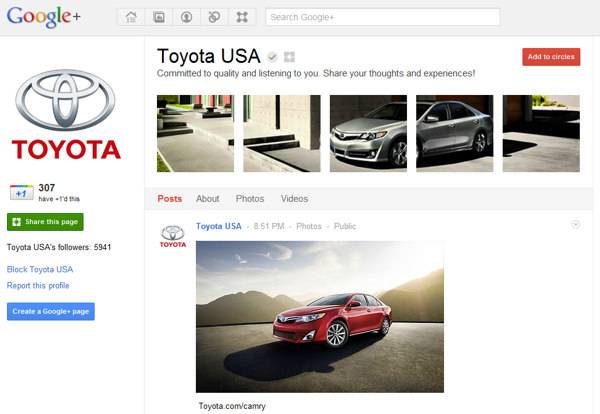Open the Games toolbar icon
This screenshot has width=600, height=414.
click(242, 17)
